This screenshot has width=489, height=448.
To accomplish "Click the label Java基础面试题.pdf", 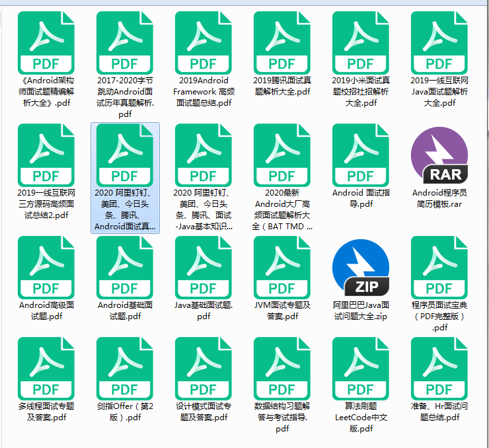I will pos(204,311).
